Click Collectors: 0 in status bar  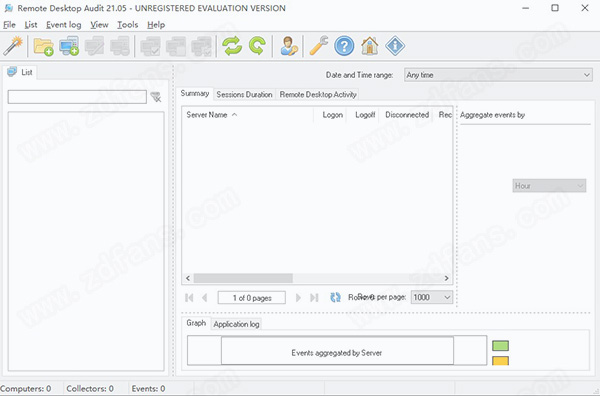coord(90,389)
